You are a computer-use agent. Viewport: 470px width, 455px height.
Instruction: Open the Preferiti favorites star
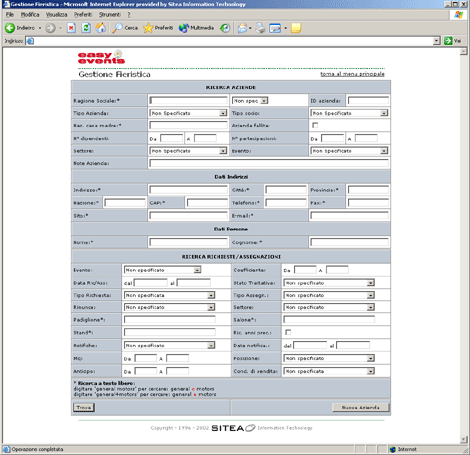158,28
